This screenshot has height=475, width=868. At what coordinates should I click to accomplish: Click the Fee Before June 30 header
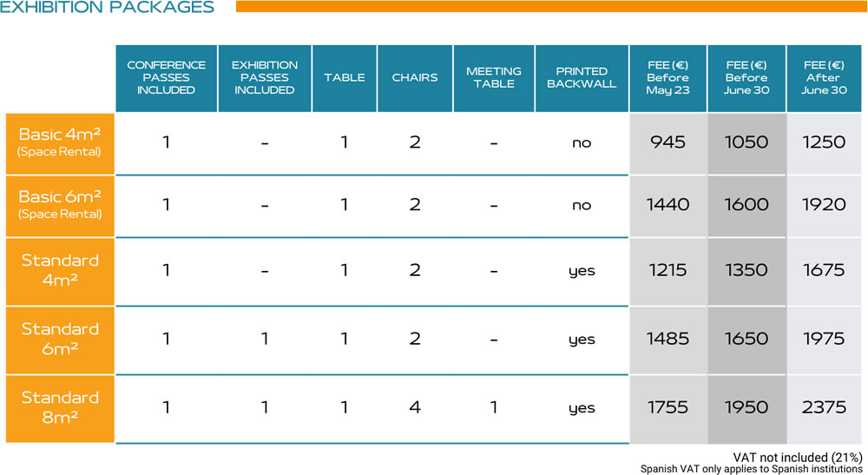[746, 77]
